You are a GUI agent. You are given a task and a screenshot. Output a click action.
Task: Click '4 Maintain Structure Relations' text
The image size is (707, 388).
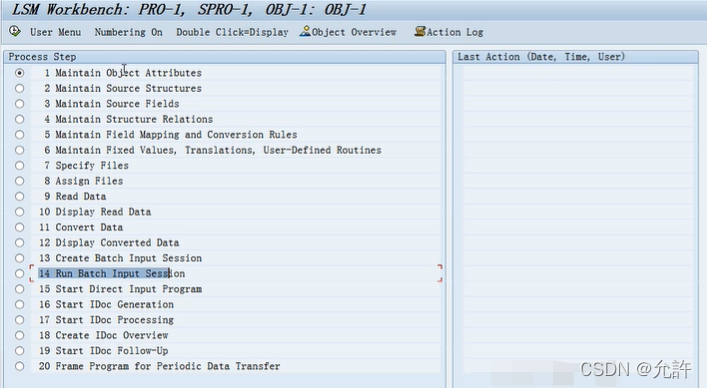point(129,119)
